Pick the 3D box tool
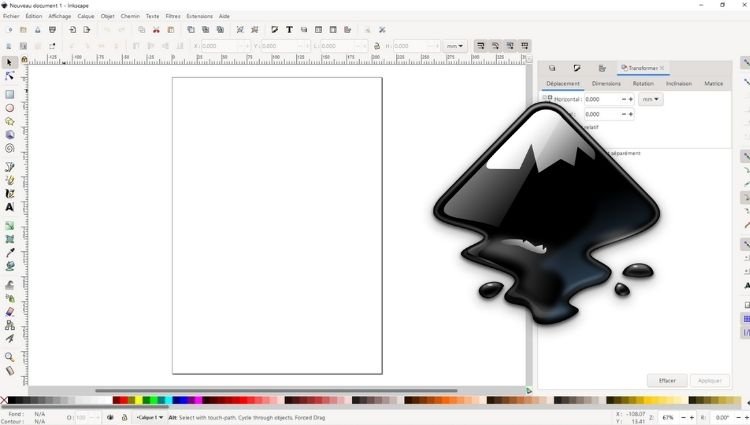Image resolution: width=750 pixels, height=425 pixels. (x=10, y=135)
